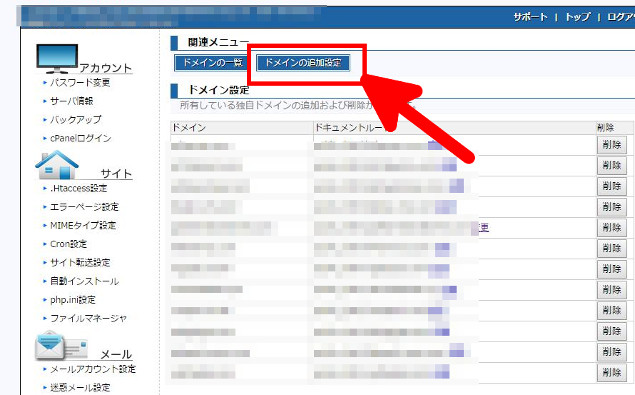This screenshot has width=635, height=395.
Task: Click the house icon beside サイト
Action: click(x=57, y=164)
